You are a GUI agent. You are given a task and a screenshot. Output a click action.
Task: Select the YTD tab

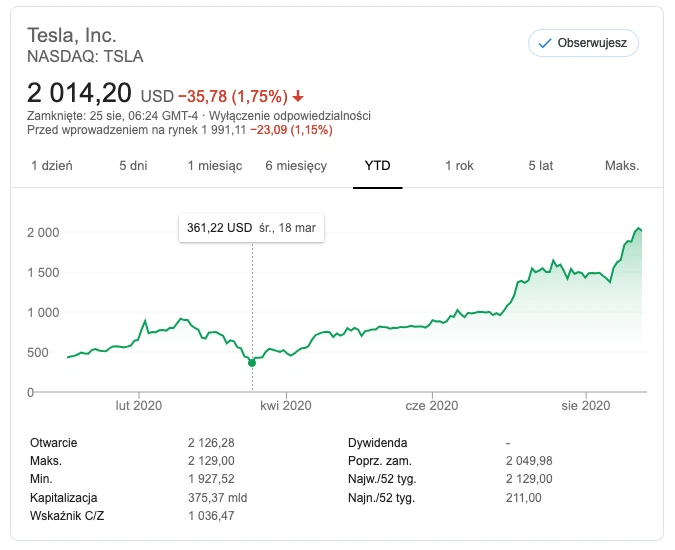click(378, 166)
